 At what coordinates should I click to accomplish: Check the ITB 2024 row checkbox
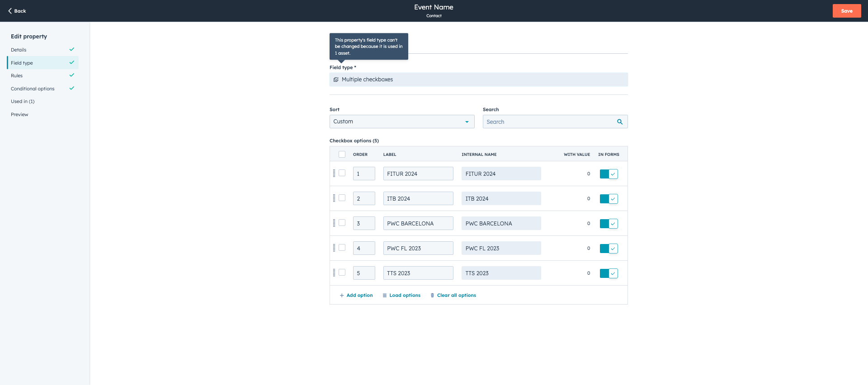click(x=342, y=198)
